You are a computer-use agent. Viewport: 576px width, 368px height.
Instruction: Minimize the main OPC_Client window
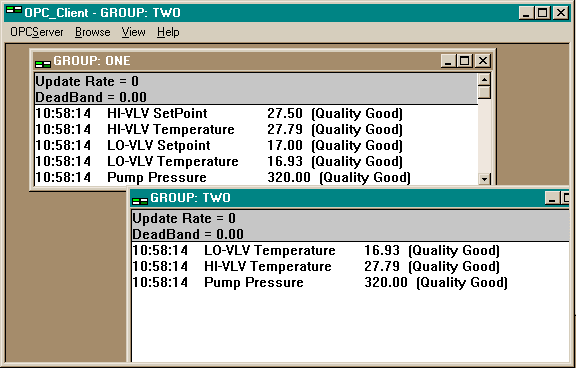coord(526,13)
